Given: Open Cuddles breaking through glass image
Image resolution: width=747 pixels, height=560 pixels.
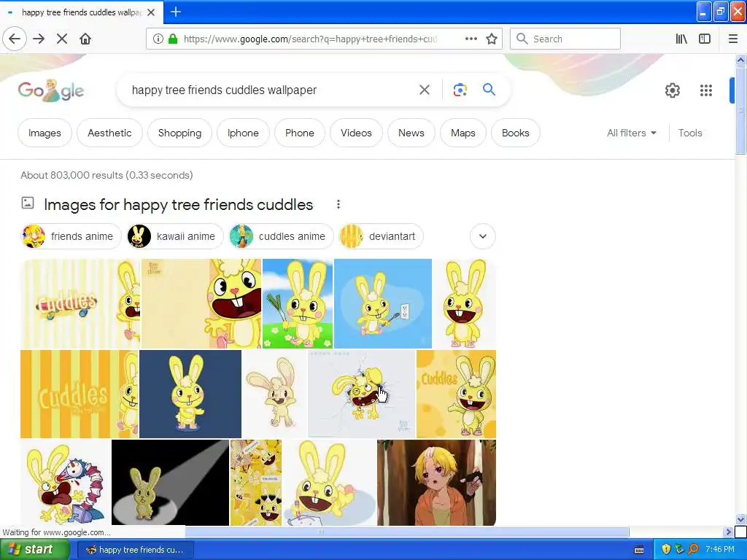Looking at the screenshot, I should pos(362,394).
